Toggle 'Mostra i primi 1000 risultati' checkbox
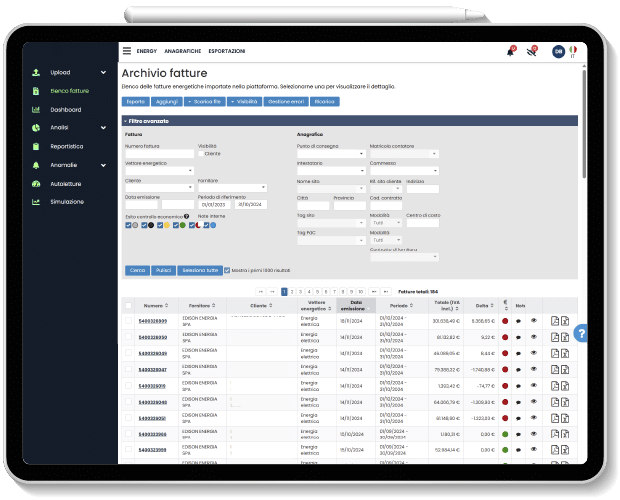This screenshot has height=500, width=620. pyautogui.click(x=228, y=270)
